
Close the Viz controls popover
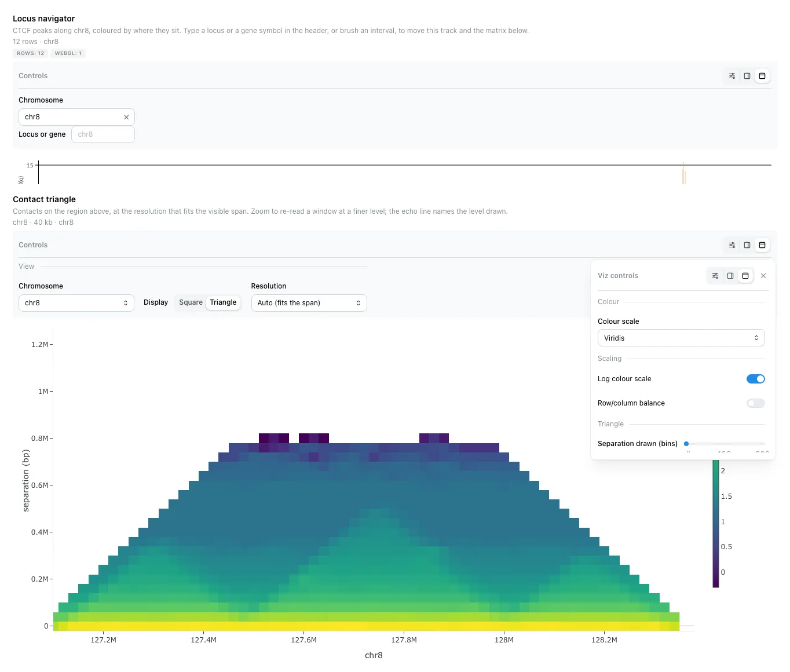click(x=763, y=276)
